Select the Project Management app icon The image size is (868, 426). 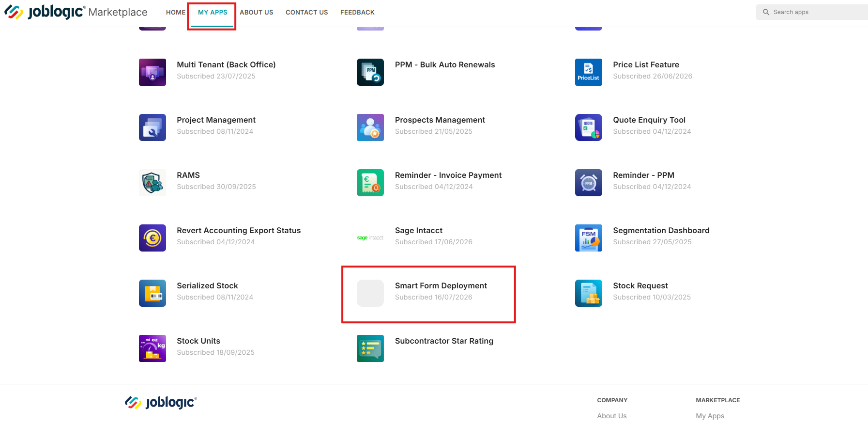(x=152, y=127)
